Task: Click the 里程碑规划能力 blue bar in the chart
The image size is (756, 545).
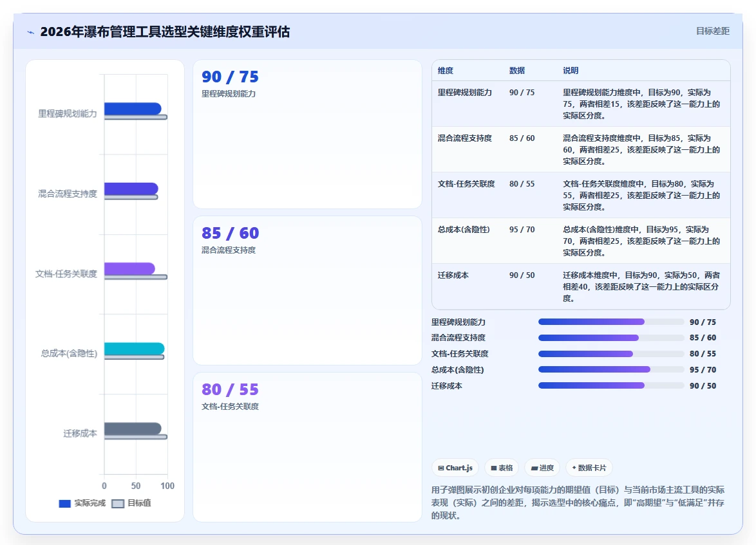Action: coord(133,109)
